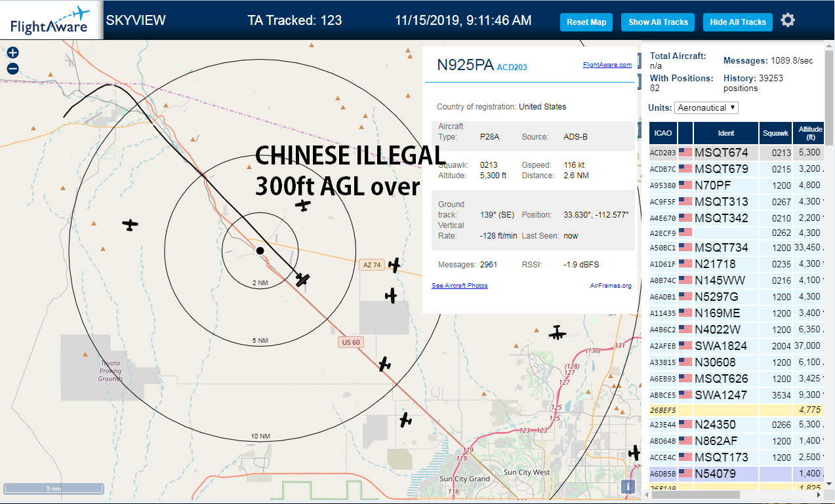Viewport: 835px width, 504px height.
Task: Click the AZ 74 highway label on map
Action: pyautogui.click(x=372, y=265)
